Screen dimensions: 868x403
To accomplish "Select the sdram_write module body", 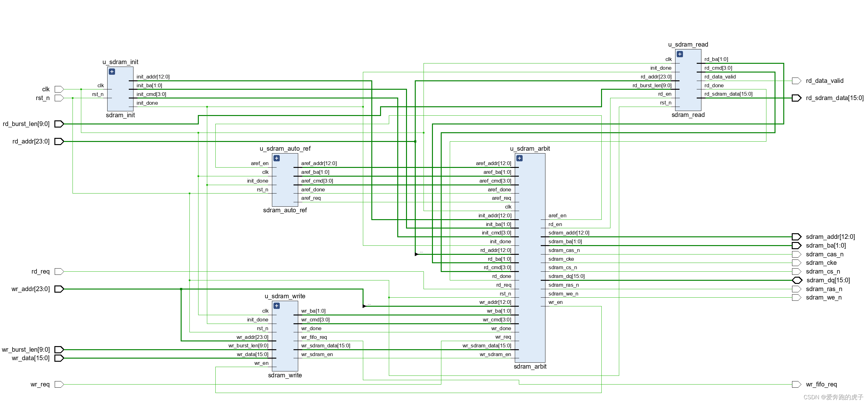I will tap(285, 336).
